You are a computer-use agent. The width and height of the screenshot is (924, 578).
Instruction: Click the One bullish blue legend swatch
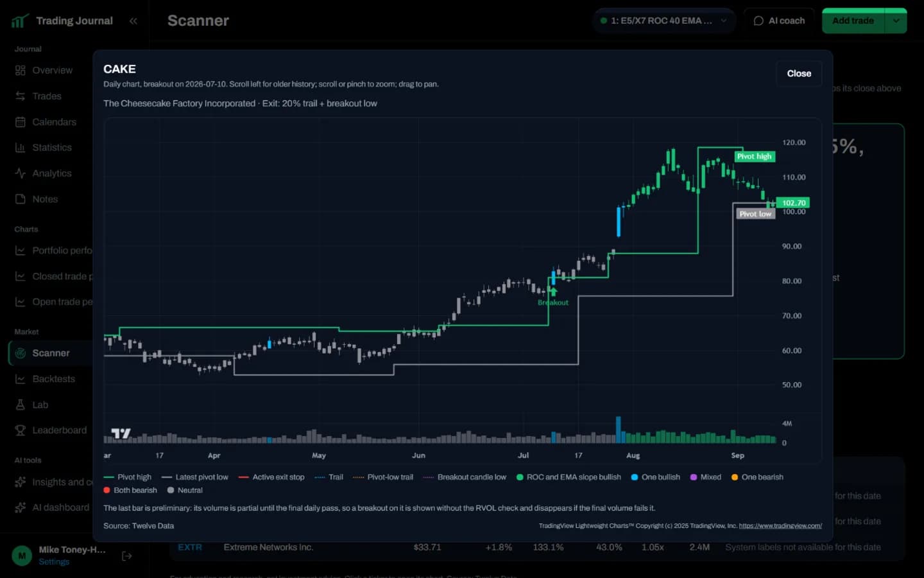click(635, 477)
